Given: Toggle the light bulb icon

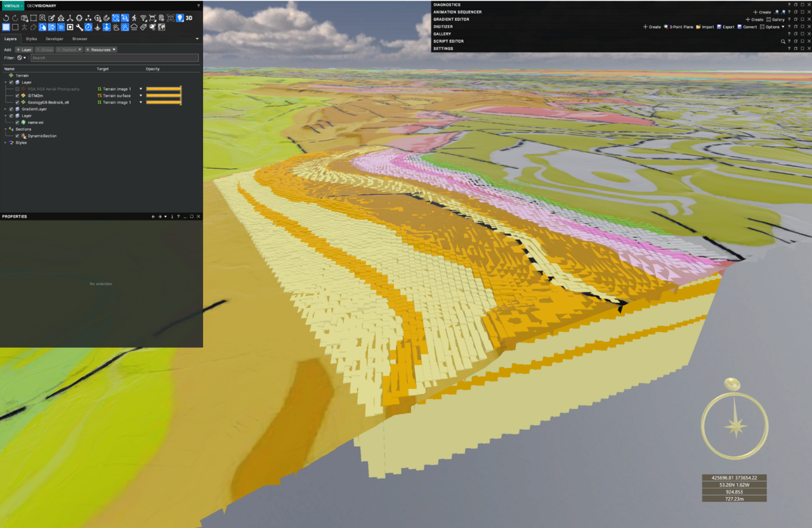Looking at the screenshot, I should 180,18.
